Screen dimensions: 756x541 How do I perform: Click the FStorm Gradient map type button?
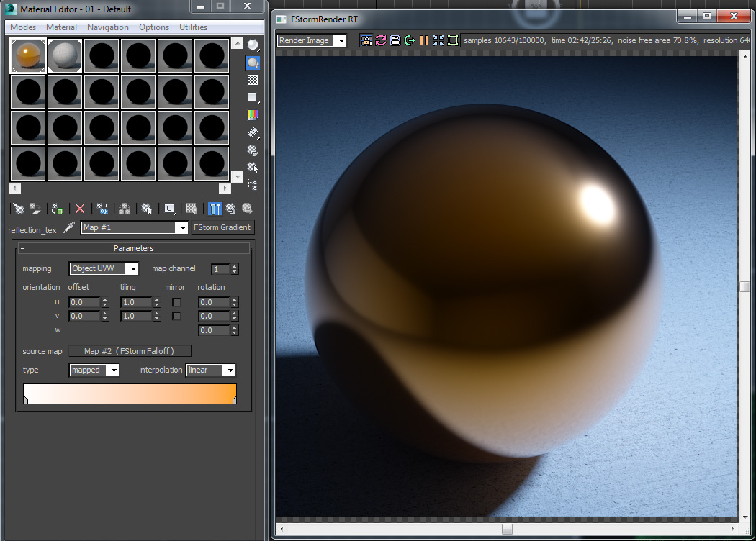222,227
